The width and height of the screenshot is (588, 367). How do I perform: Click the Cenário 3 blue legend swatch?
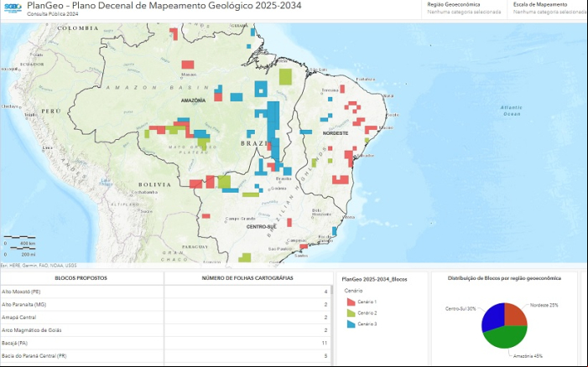click(x=351, y=324)
